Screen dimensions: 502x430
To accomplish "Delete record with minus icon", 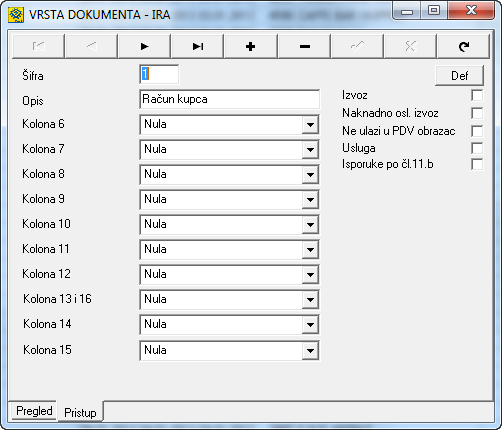I will 304,46.
